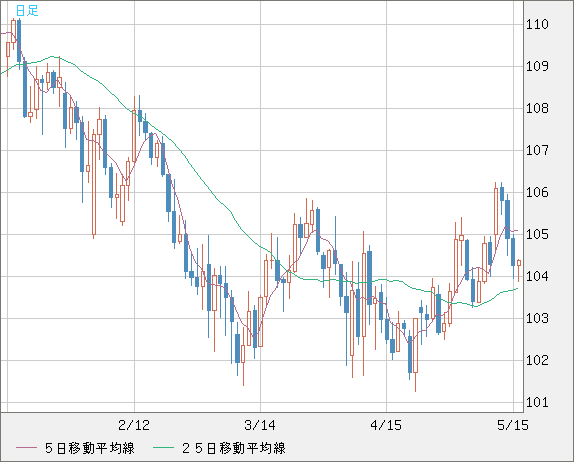Click the 103 price axis label
Image resolution: width=574 pixels, height=462 pixels.
(x=537, y=318)
